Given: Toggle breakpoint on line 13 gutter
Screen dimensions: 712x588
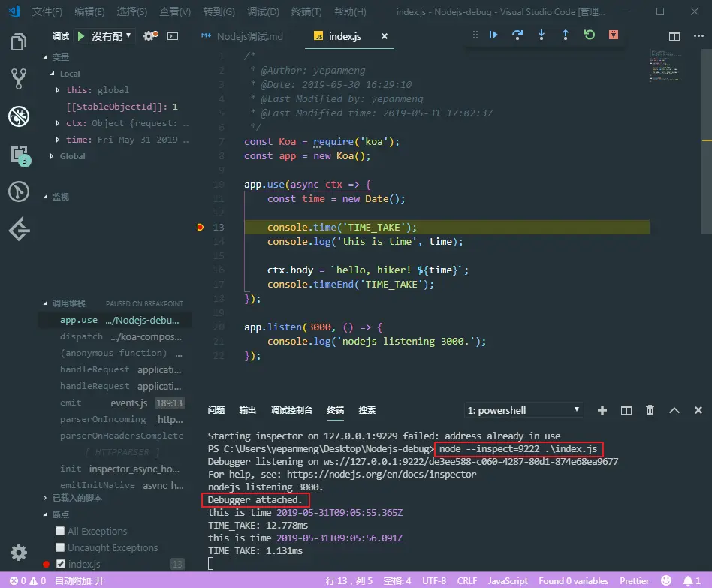Looking at the screenshot, I should pos(201,227).
